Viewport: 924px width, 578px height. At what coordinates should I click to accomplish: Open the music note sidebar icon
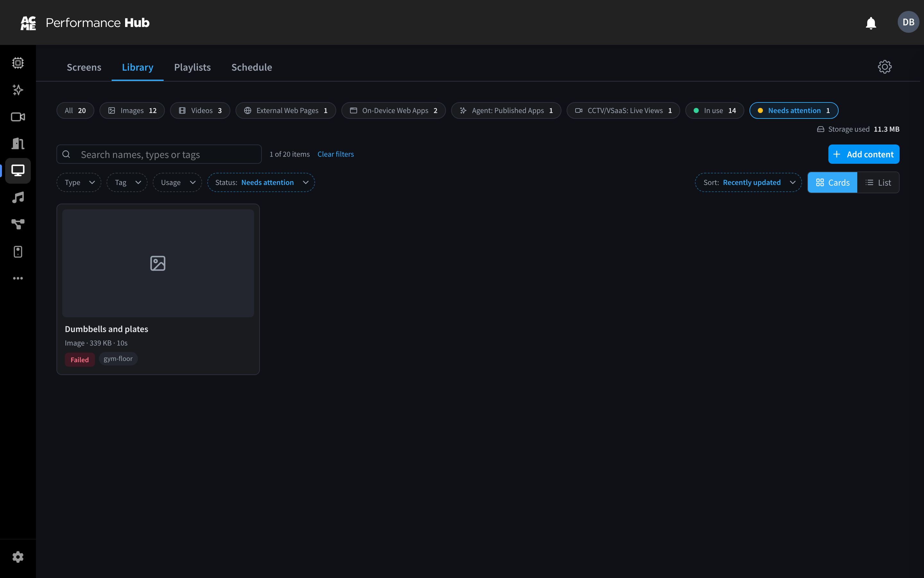tap(18, 197)
